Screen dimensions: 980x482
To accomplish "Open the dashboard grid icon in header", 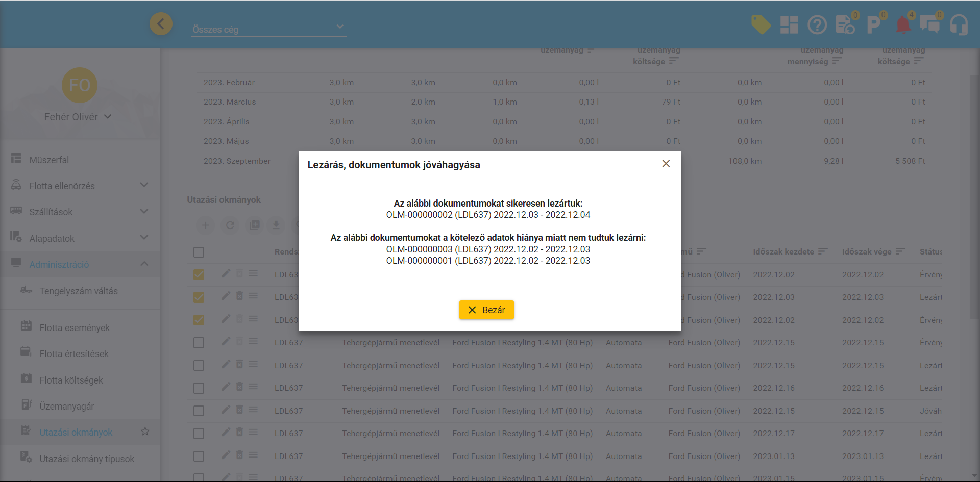I will (x=789, y=24).
